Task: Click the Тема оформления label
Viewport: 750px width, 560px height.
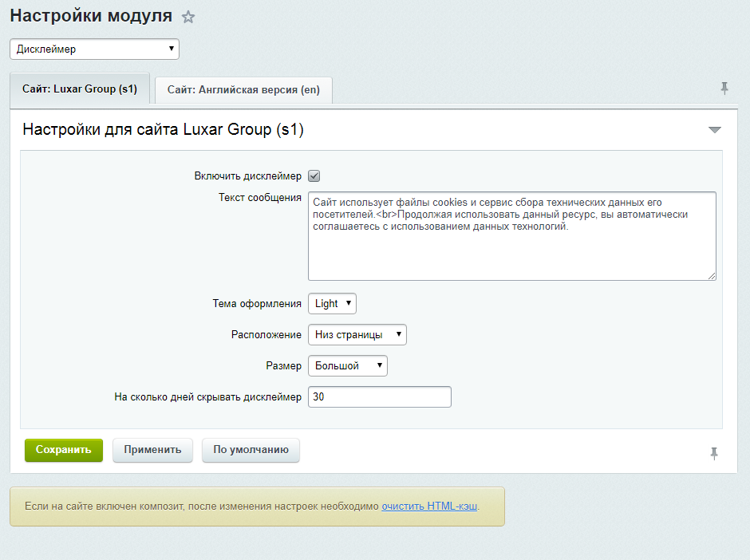Action: (x=257, y=304)
